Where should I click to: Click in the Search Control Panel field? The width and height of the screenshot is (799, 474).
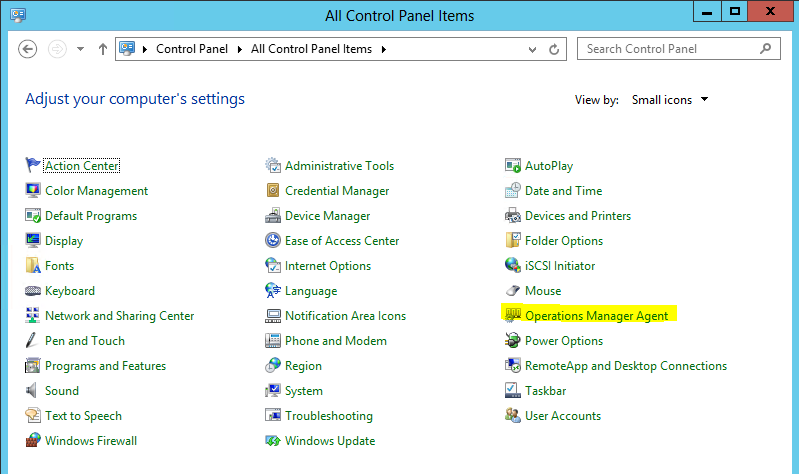point(670,49)
